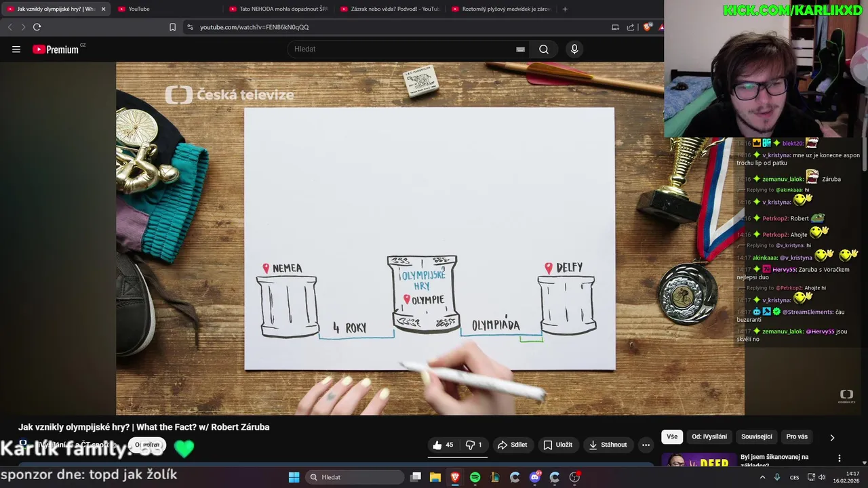This screenshot has height=488, width=868.
Task: Reload the page in the browser
Action: pyautogui.click(x=37, y=27)
